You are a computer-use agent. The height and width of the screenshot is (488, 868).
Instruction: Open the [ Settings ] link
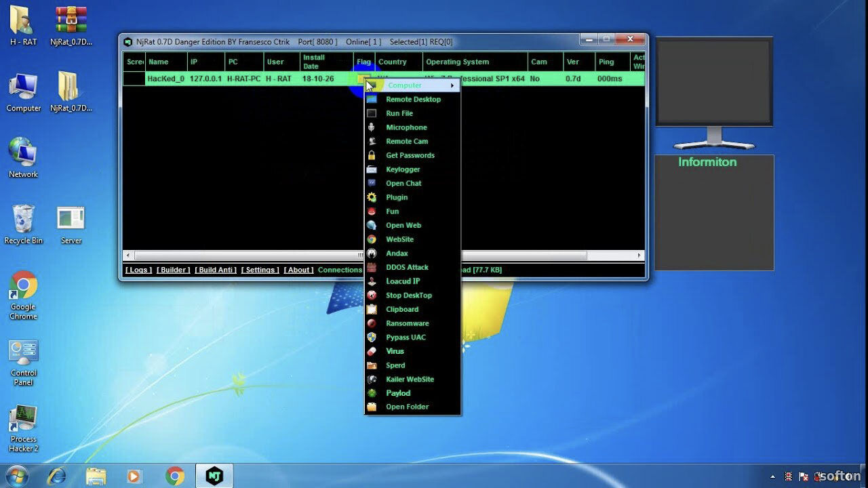tap(260, 270)
